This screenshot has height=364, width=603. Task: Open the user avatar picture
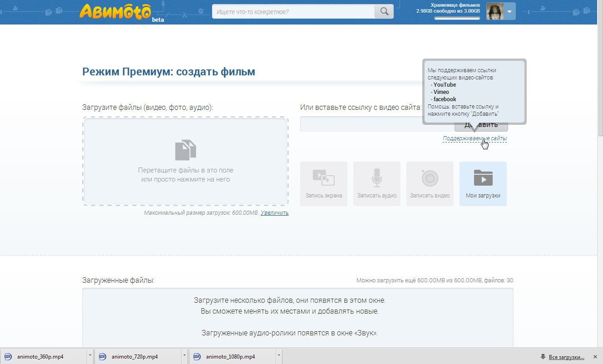pos(494,11)
